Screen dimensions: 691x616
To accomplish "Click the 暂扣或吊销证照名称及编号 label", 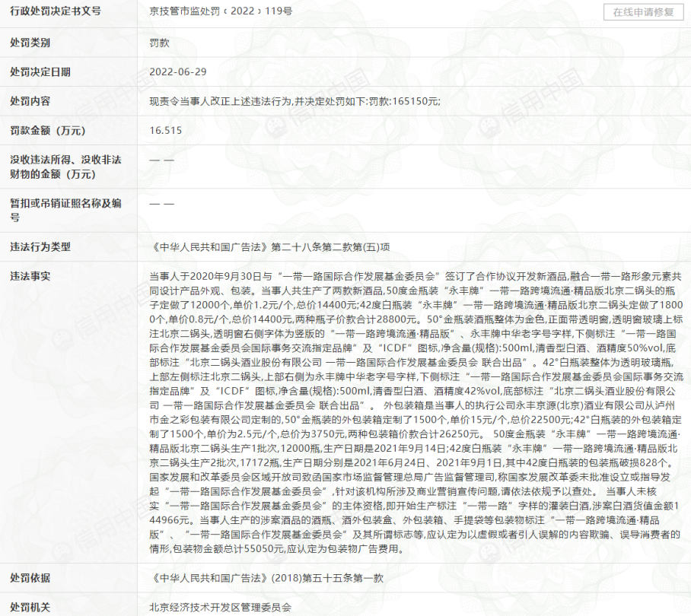I will [x=65, y=210].
